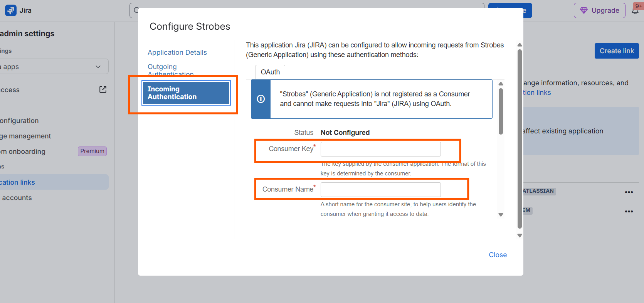Viewport: 644px width, 303px height.
Task: Open the management sidebar item
Action: tap(25, 136)
